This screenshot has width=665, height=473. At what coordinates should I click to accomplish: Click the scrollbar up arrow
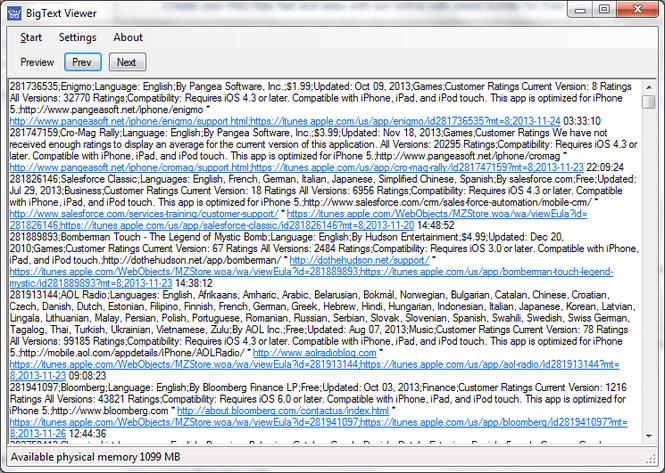649,87
